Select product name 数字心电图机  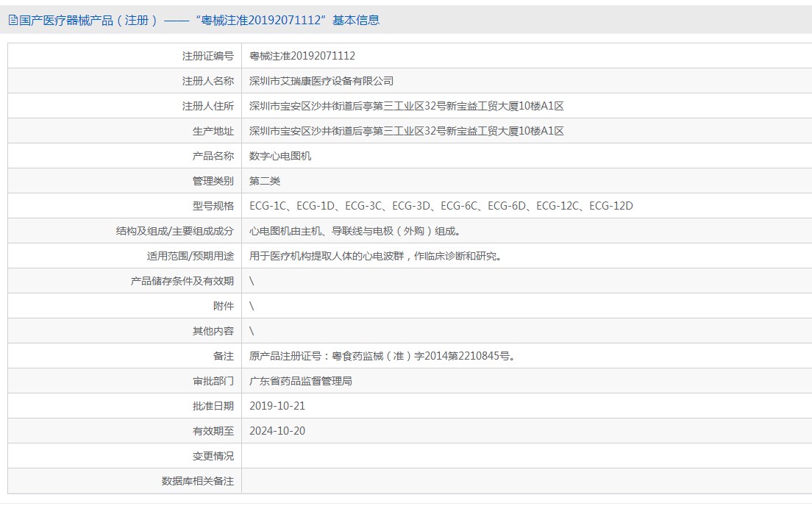280,156
